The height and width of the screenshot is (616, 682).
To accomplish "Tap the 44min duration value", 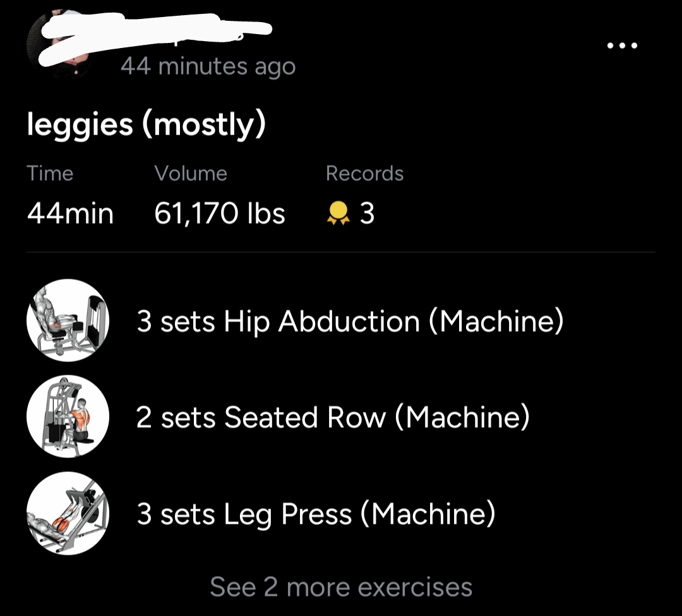I will (x=70, y=214).
